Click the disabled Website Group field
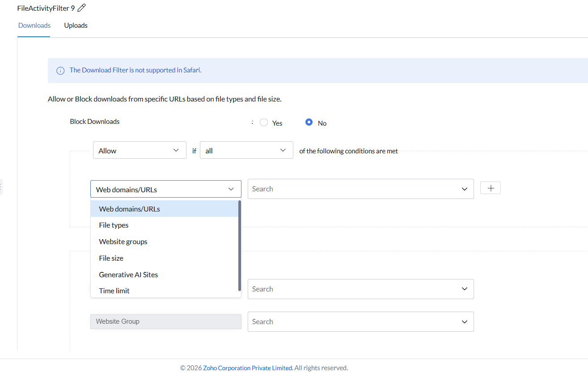 pyautogui.click(x=166, y=321)
